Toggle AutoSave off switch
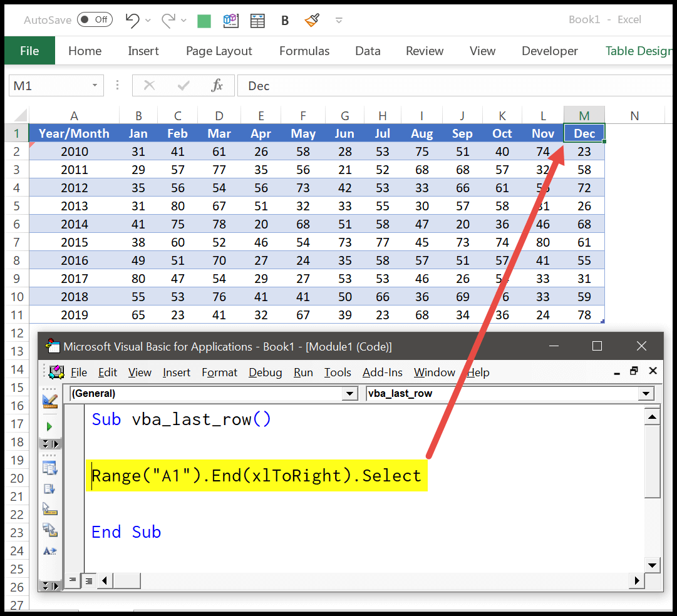The height and width of the screenshot is (616, 677). 95,19
